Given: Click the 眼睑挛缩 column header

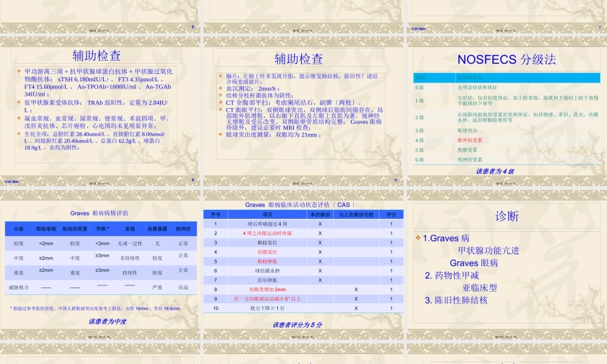Looking at the screenshot, I should [46, 229].
